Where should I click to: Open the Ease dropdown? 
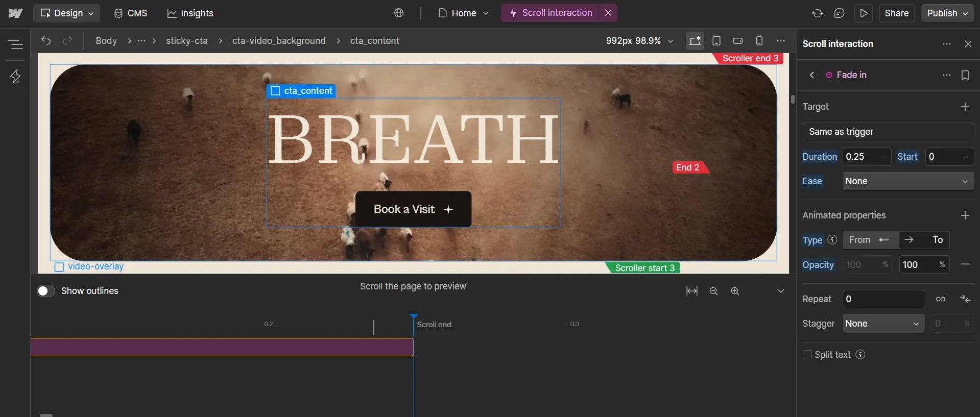[908, 181]
